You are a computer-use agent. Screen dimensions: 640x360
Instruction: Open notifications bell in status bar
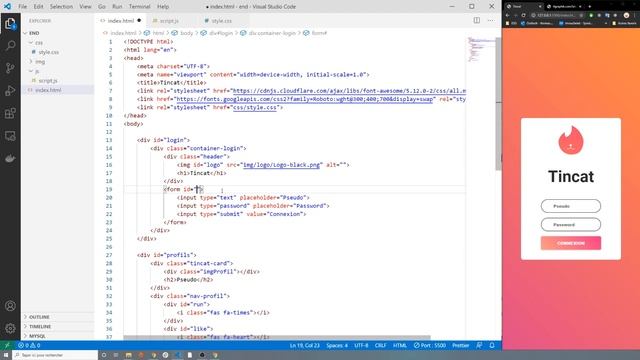(x=492, y=345)
